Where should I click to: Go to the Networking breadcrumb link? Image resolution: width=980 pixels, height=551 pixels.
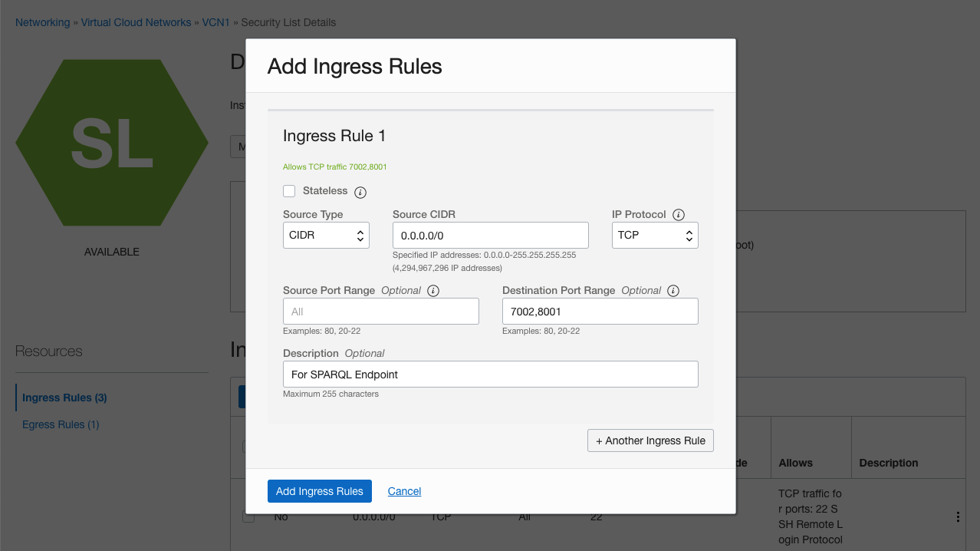point(42,22)
